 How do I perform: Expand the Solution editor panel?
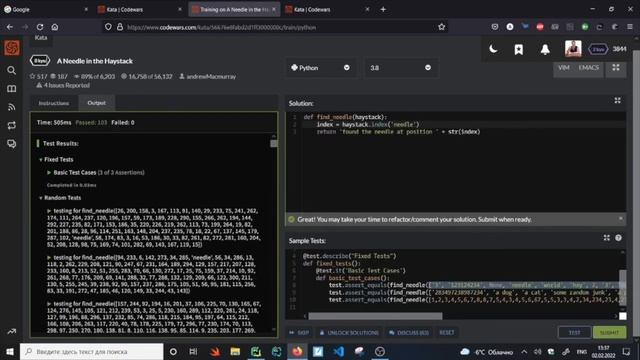618,100
